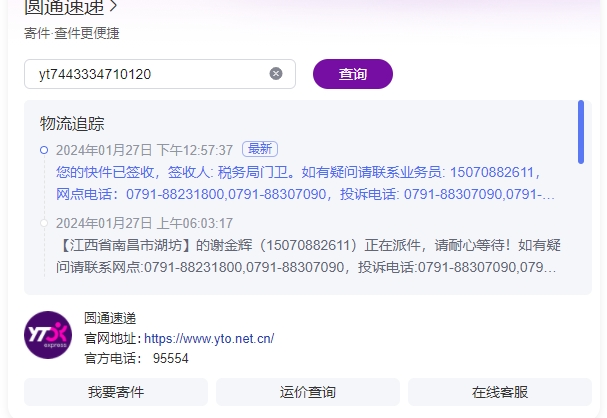
Task: Click the signed-for delivery status message
Action: click(x=306, y=183)
